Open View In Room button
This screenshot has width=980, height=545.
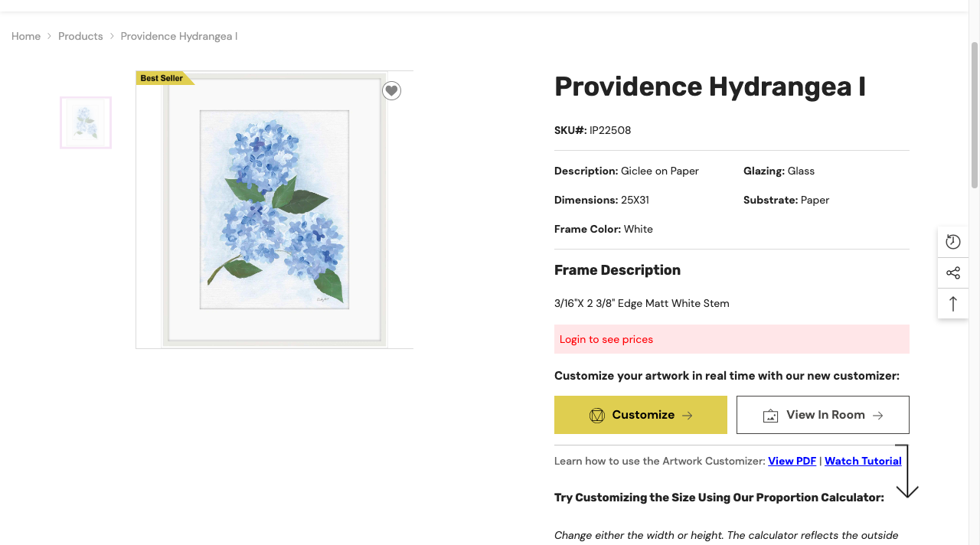[x=823, y=415]
